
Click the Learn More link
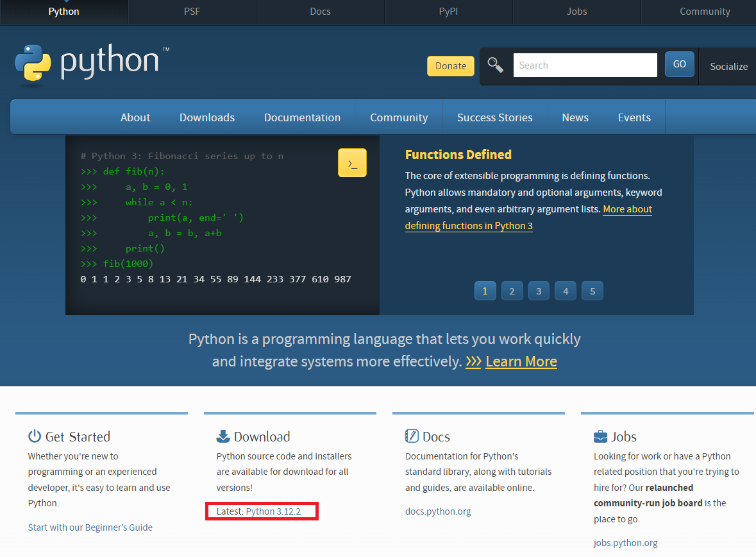point(521,361)
